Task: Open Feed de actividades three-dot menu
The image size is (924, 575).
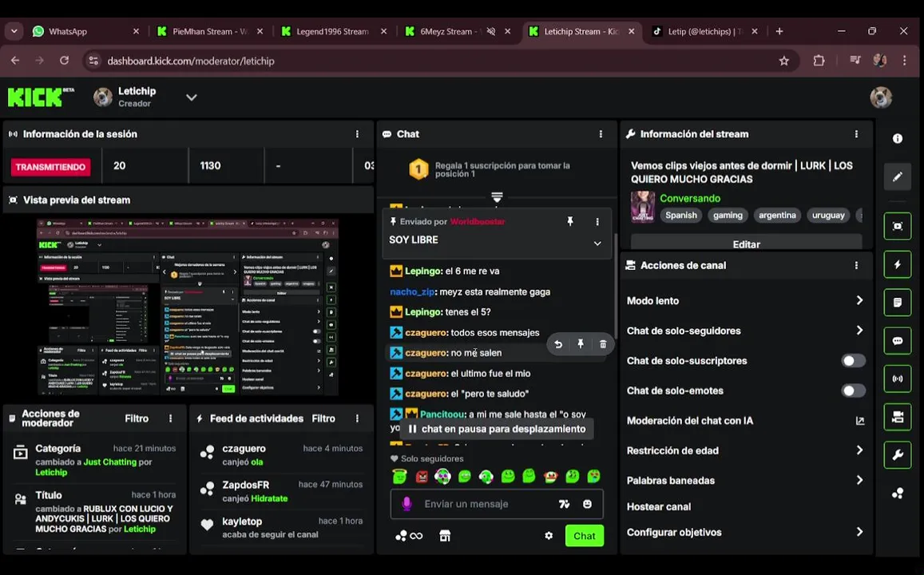Action: click(357, 418)
